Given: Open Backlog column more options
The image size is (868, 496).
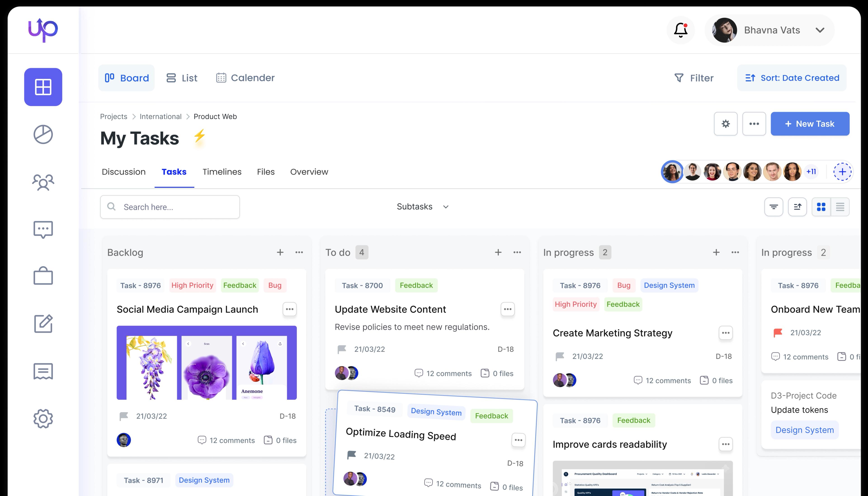Looking at the screenshot, I should point(299,252).
